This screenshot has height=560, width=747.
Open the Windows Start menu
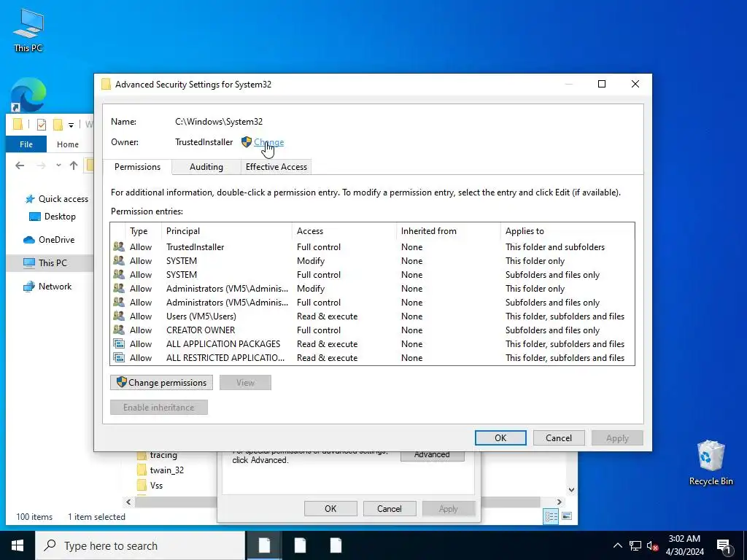coord(18,545)
